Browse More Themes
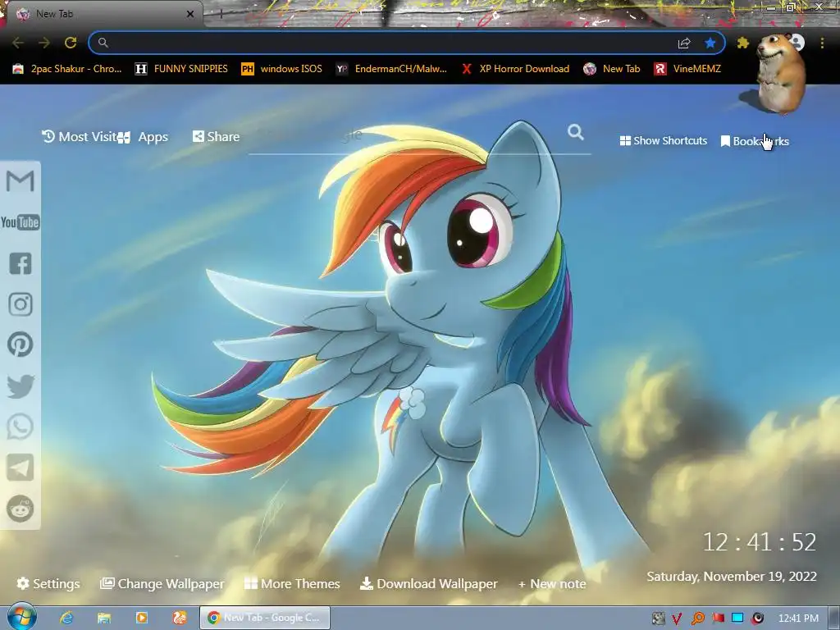This screenshot has height=630, width=840. [x=292, y=583]
